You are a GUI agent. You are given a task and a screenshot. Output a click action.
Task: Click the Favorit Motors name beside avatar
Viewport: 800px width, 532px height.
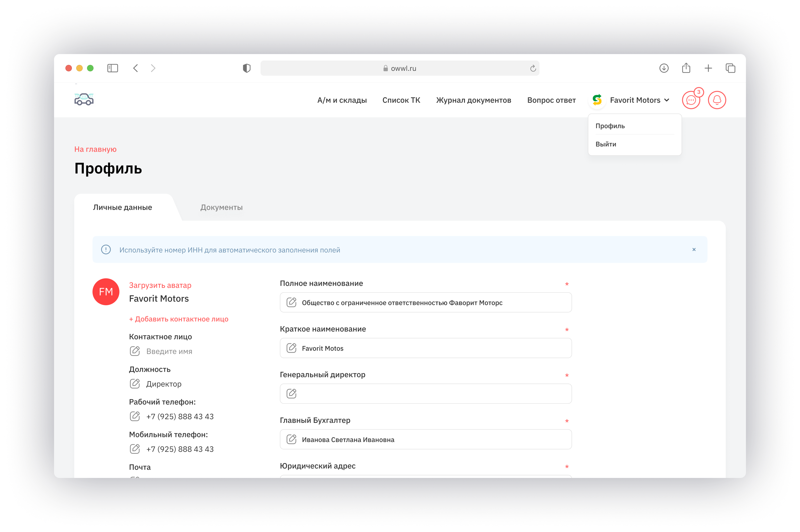click(159, 298)
